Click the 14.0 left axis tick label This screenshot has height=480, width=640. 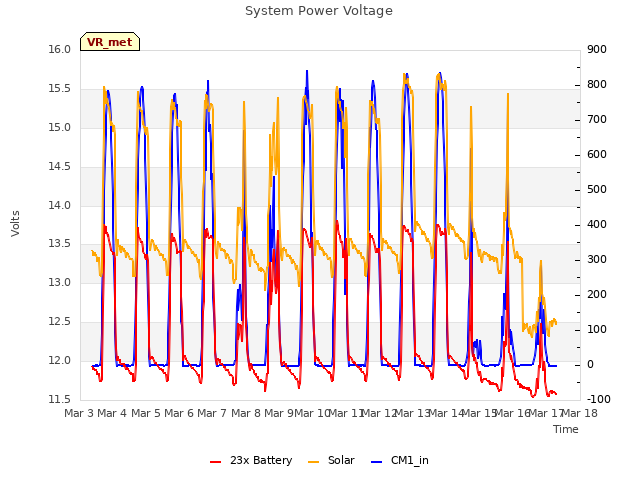click(59, 205)
